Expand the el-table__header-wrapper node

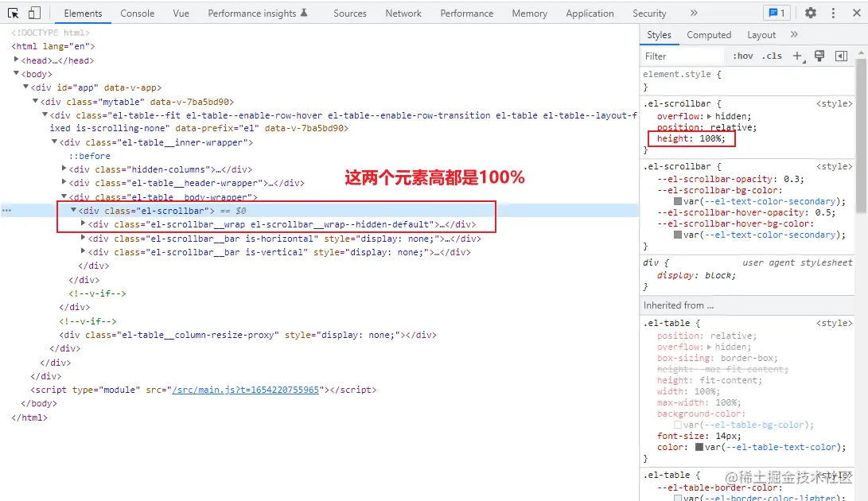coord(64,182)
